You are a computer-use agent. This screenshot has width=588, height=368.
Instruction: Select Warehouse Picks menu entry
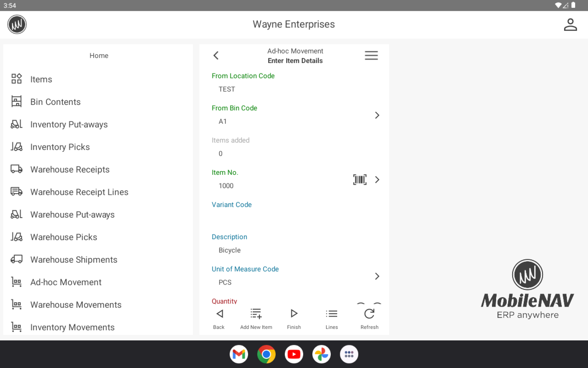point(98,237)
